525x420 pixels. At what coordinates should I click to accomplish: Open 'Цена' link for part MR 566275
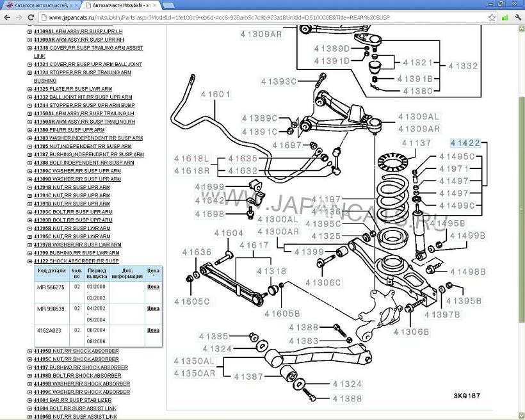click(x=153, y=287)
